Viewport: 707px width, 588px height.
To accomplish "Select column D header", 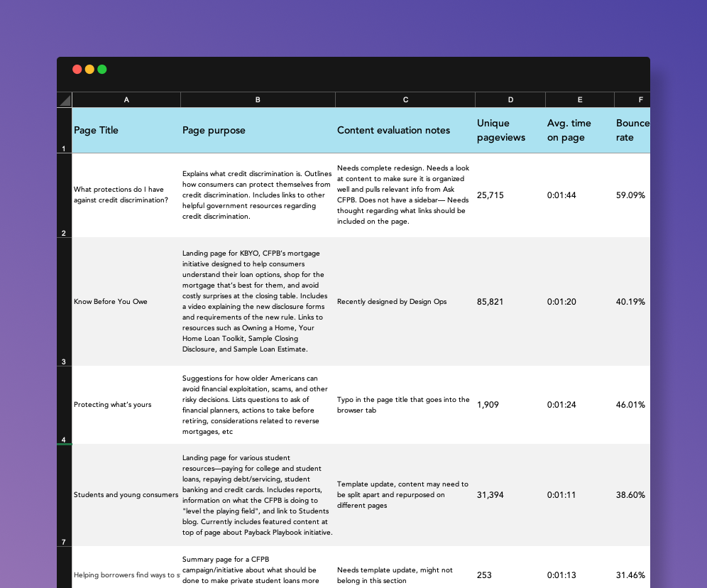I will [510, 99].
